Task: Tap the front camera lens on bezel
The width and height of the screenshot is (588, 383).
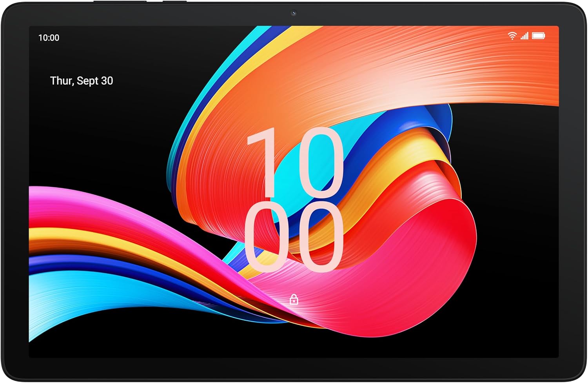Action: coord(294,13)
